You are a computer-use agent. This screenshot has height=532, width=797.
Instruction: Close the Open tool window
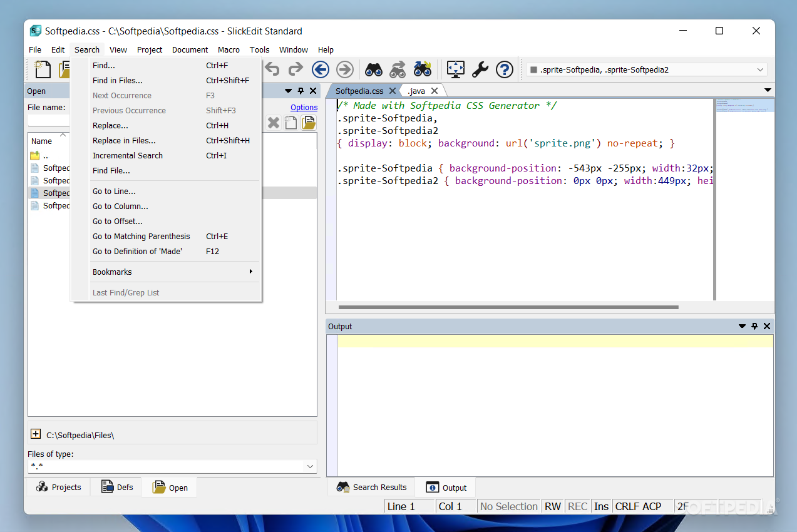pyautogui.click(x=312, y=91)
